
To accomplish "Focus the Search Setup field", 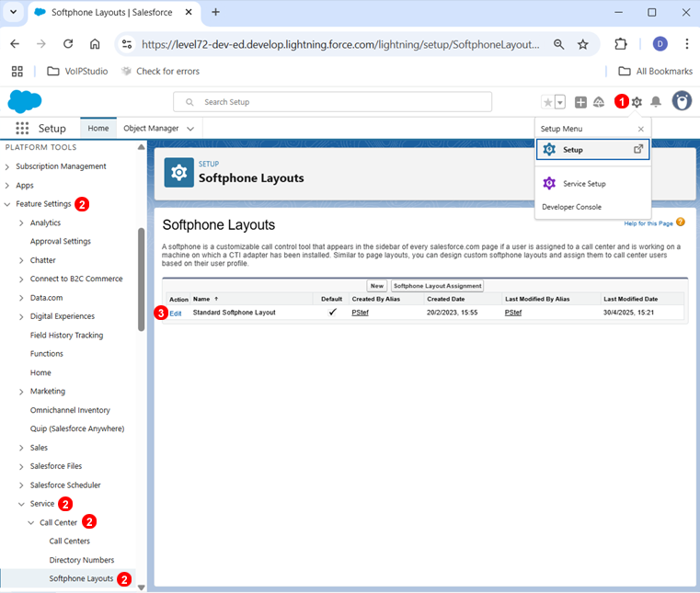I will pos(333,102).
